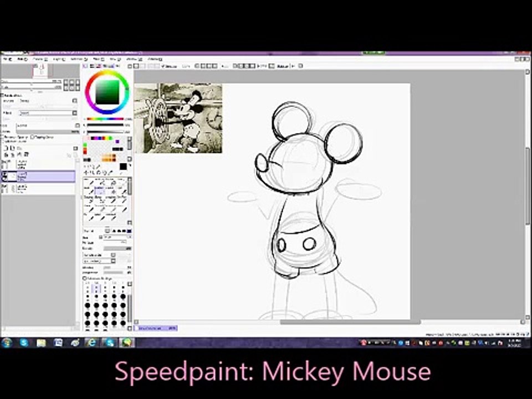Image resolution: width=532 pixels, height=399 pixels.
Task: Adjust the brush Density slider
Action: [x=117, y=249]
